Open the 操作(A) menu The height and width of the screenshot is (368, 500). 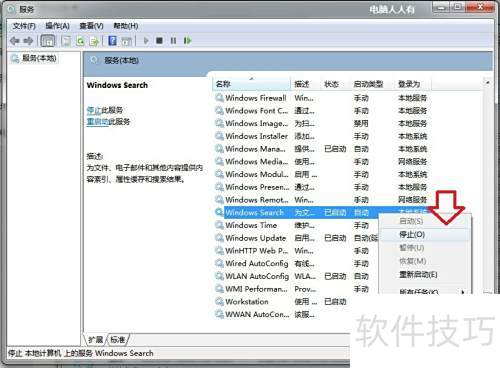click(57, 26)
